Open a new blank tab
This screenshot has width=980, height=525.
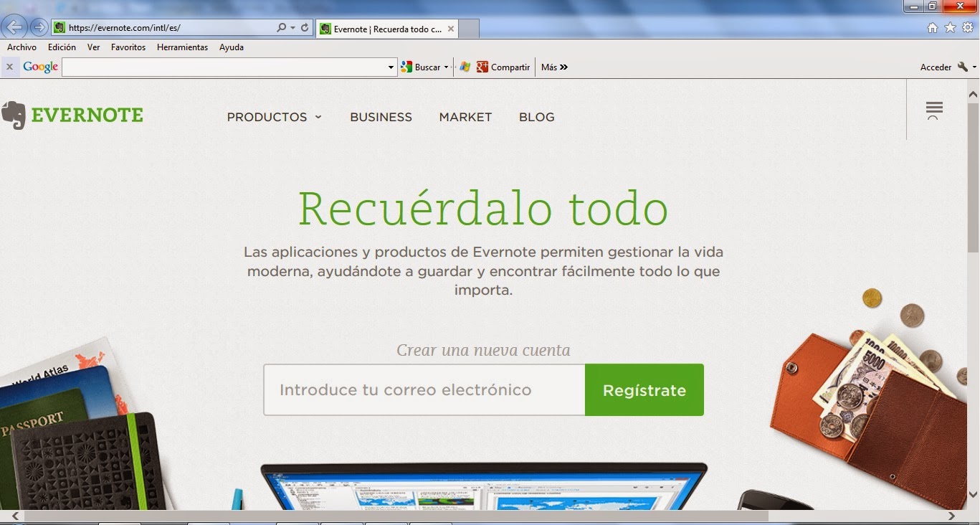point(468,29)
